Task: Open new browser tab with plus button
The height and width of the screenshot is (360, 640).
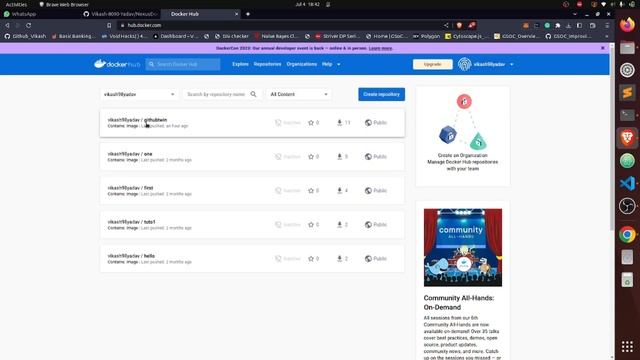Action: (248, 14)
